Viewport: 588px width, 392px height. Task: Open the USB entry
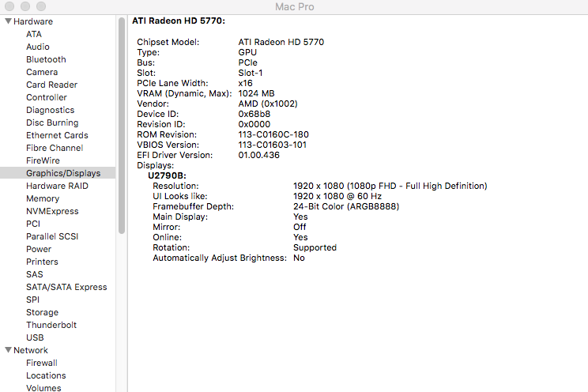[x=35, y=337]
